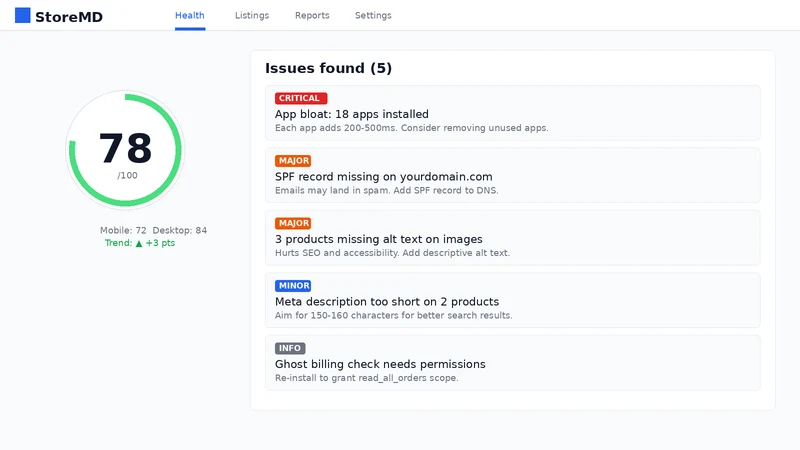Go to the Reports tab
This screenshot has width=800, height=450.
(x=312, y=15)
